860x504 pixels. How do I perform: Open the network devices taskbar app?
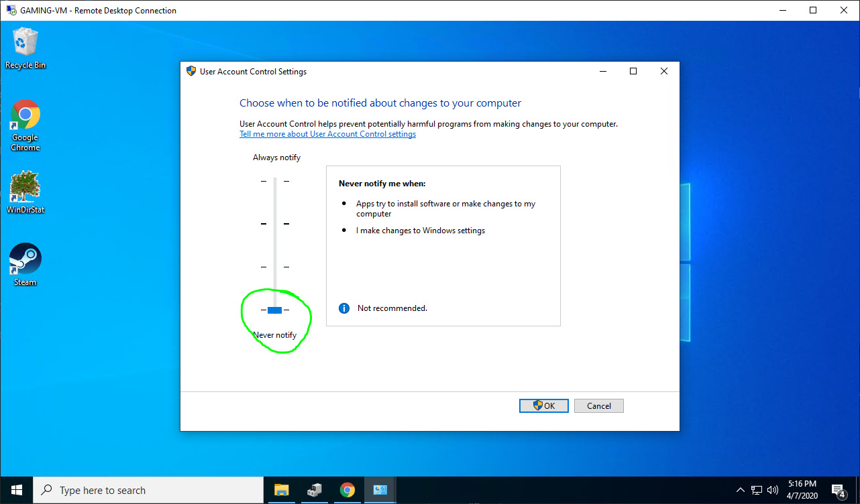point(314,490)
